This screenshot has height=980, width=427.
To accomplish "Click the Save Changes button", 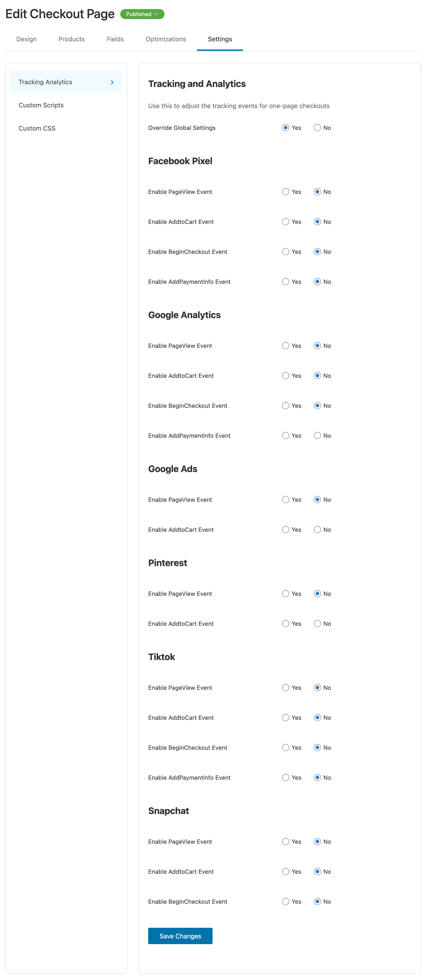I will coord(180,936).
